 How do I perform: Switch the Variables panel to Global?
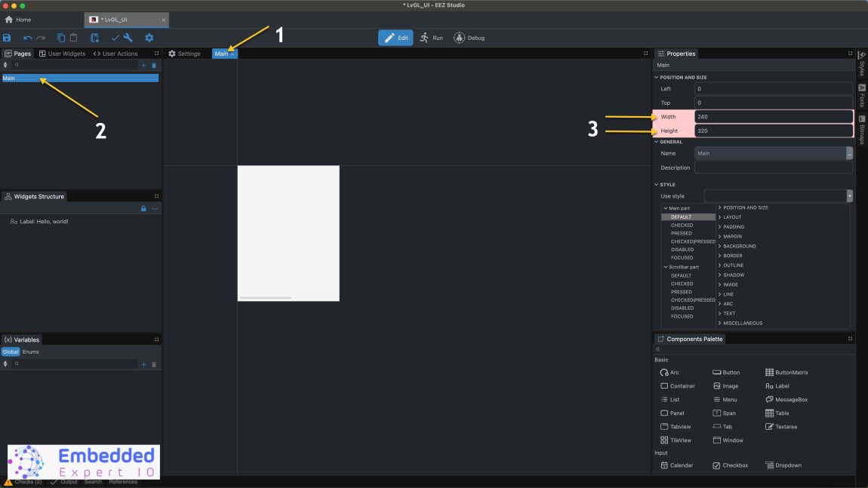tap(11, 351)
